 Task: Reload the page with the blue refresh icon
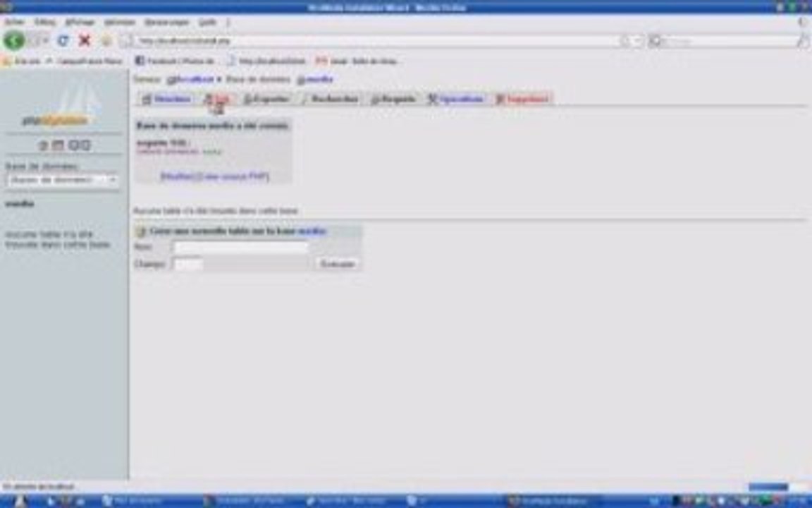pyautogui.click(x=63, y=40)
